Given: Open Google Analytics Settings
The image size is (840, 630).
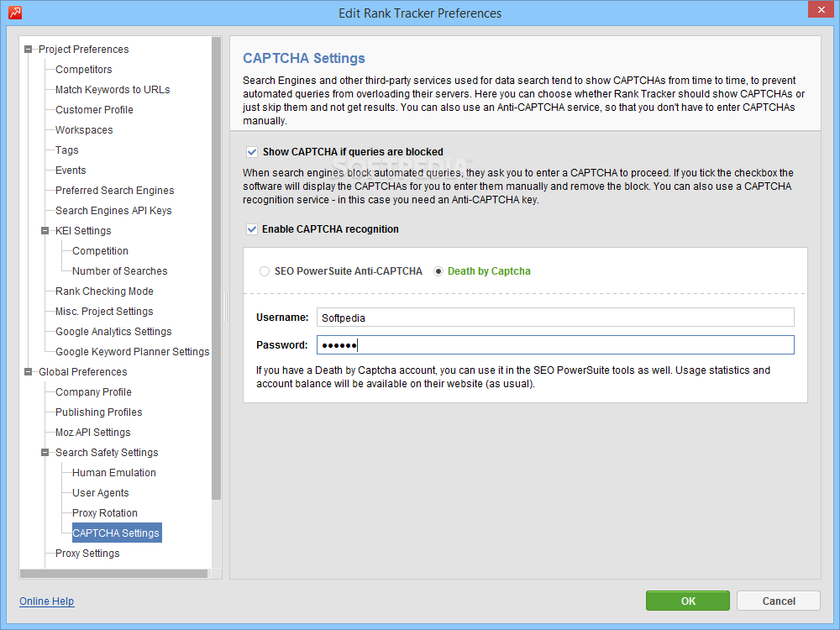Looking at the screenshot, I should coord(113,332).
